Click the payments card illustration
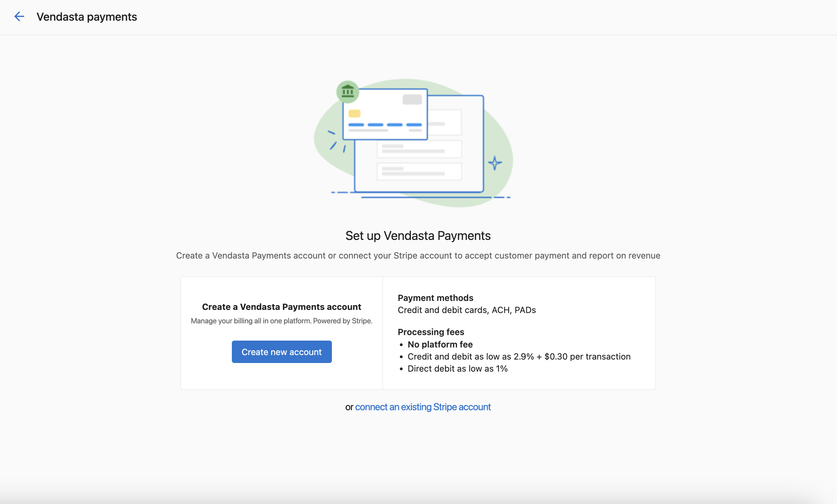The height and width of the screenshot is (504, 837). (413, 143)
